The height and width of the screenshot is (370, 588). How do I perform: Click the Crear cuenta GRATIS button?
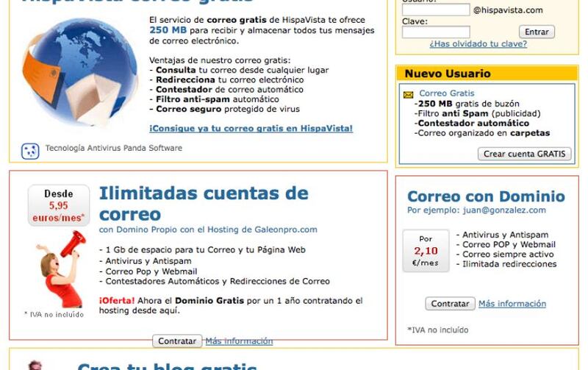[x=524, y=154]
